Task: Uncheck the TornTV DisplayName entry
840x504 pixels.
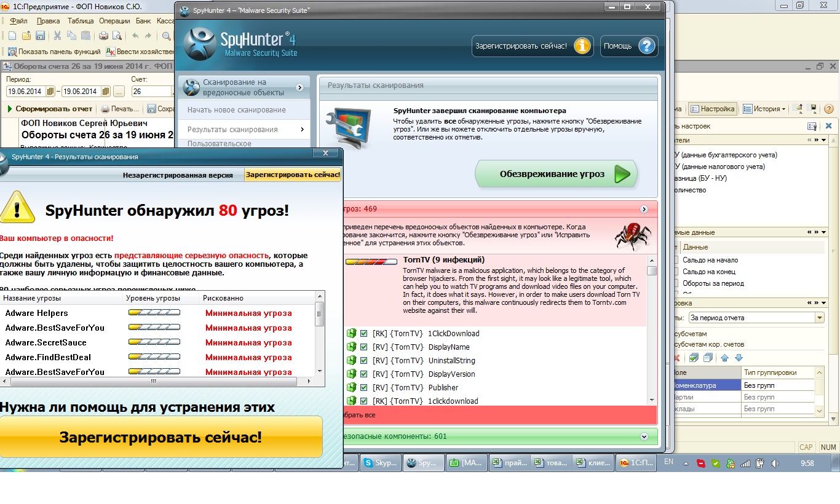Action: 363,347
